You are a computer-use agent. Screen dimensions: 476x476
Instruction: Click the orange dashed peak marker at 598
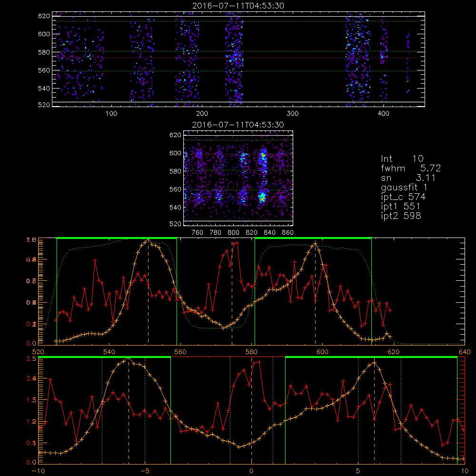click(315, 293)
